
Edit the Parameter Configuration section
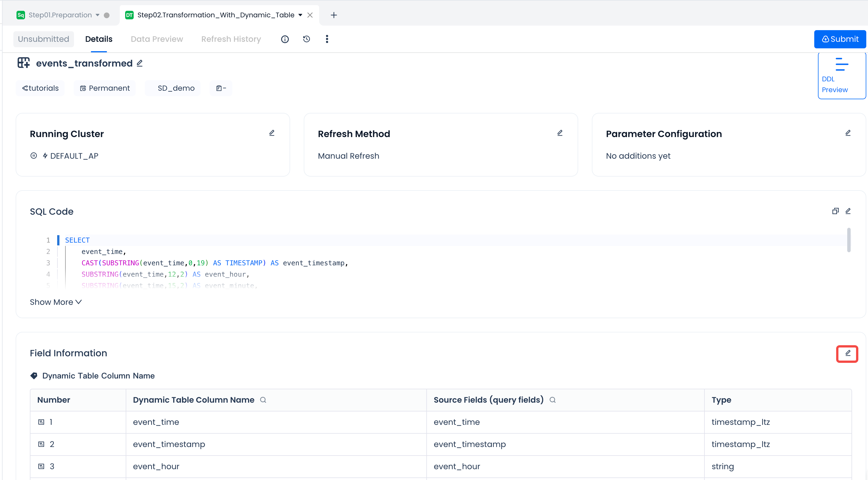tap(848, 133)
